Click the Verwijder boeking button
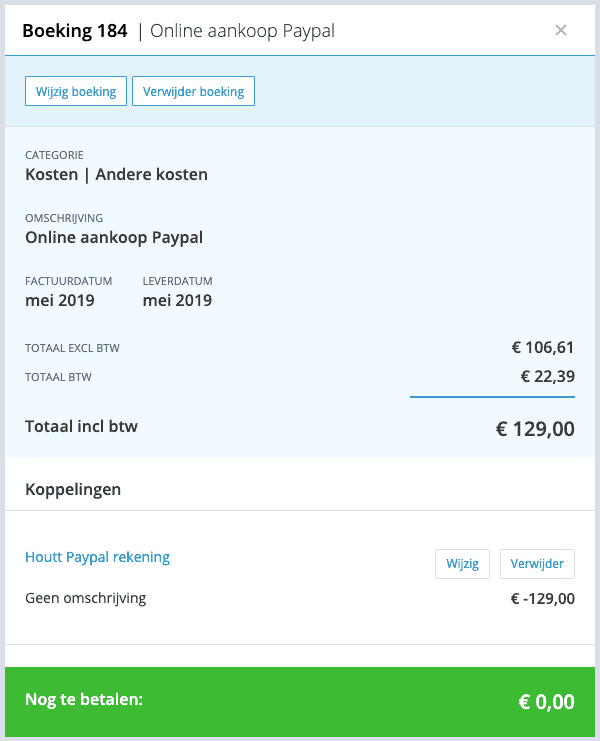 193,91
